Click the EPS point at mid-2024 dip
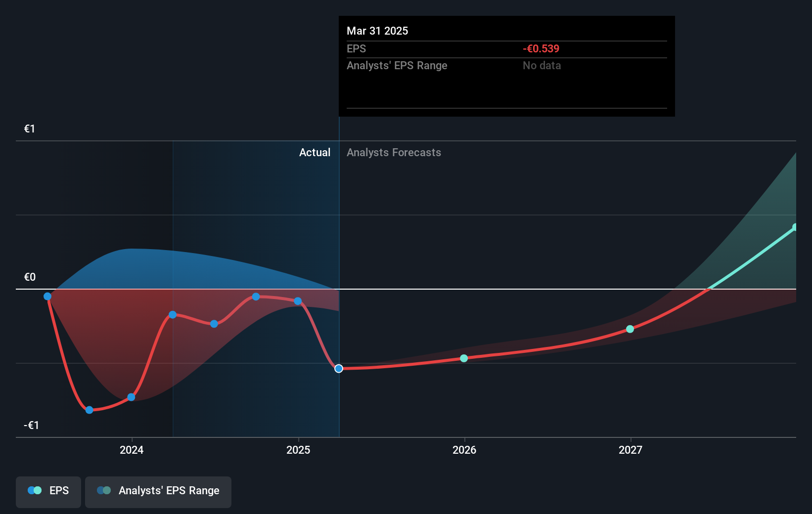The image size is (812, 514). click(x=214, y=324)
